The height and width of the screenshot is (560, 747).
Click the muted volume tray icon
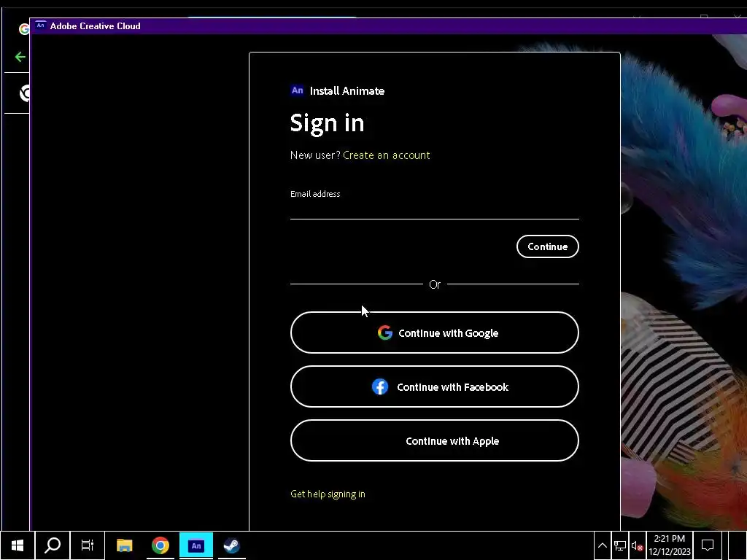637,545
